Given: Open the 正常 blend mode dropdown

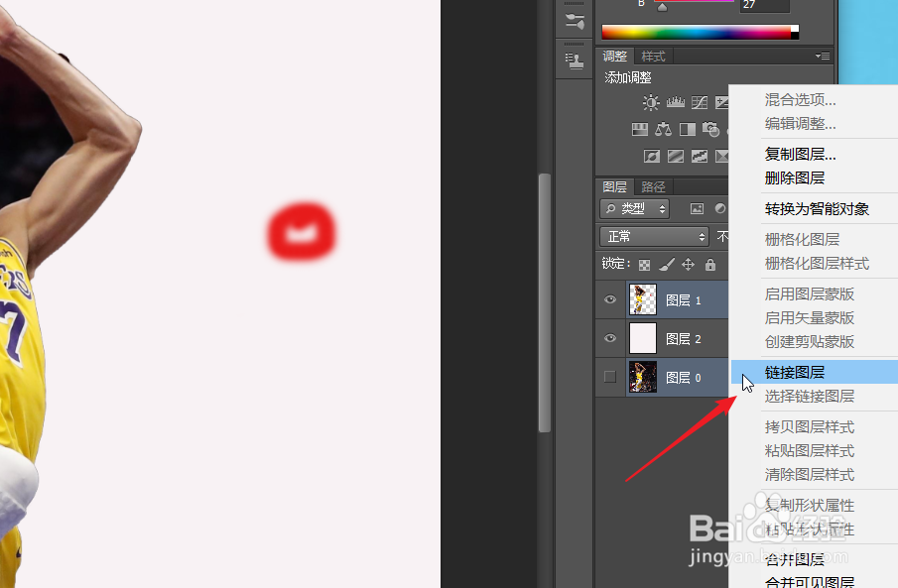Looking at the screenshot, I should tap(655, 236).
